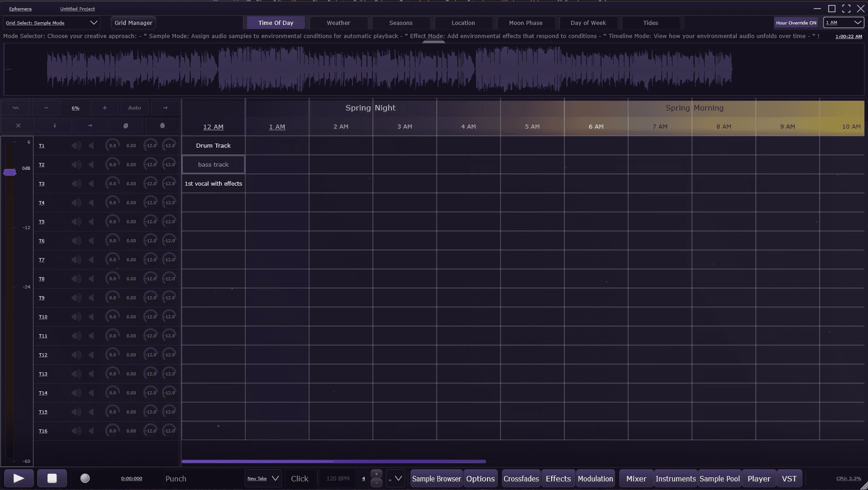Image resolution: width=868 pixels, height=490 pixels.
Task: Mute track T1 with speaker icon
Action: tap(76, 145)
